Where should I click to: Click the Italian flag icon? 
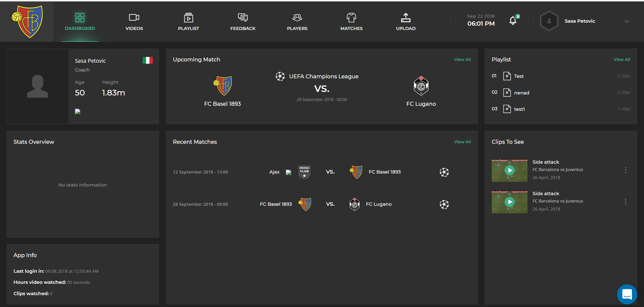pos(147,60)
